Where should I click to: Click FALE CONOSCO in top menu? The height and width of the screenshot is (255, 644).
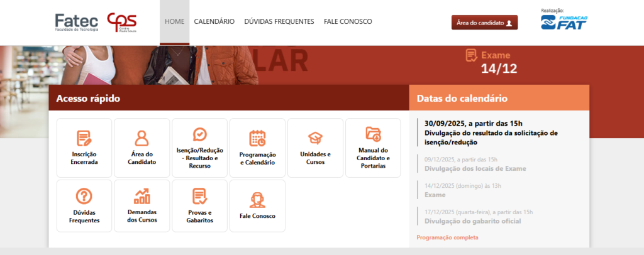click(x=348, y=21)
